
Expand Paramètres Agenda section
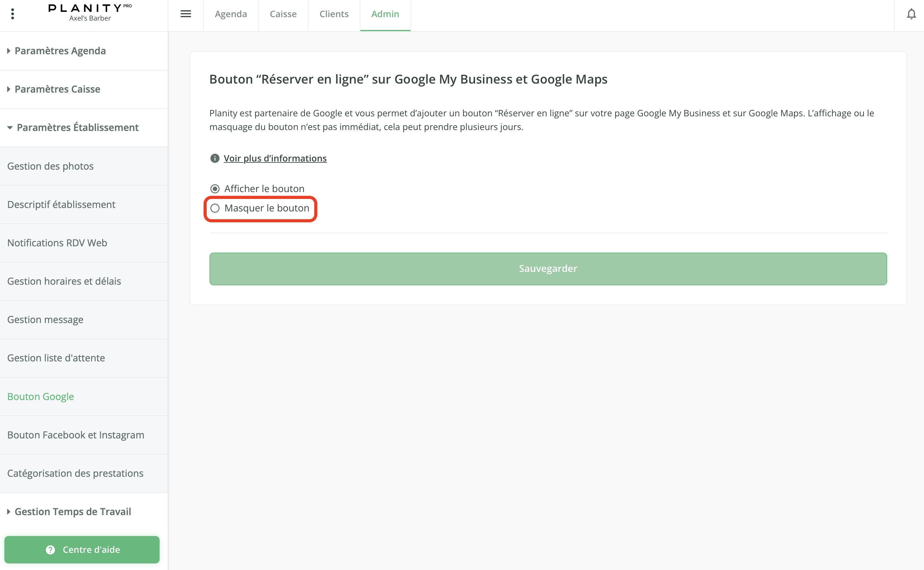[x=60, y=51]
